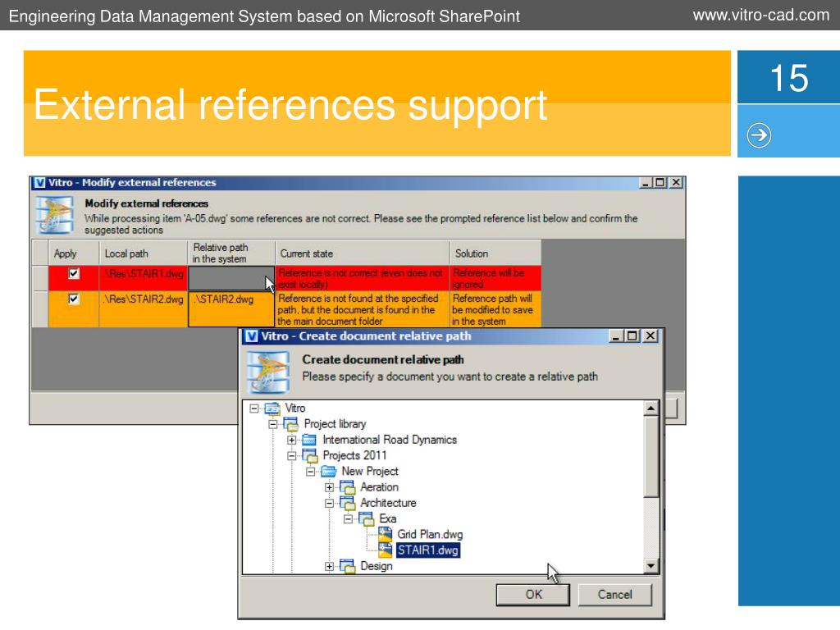Click the Design library icon
Screen dimensions: 840x630
click(x=348, y=566)
